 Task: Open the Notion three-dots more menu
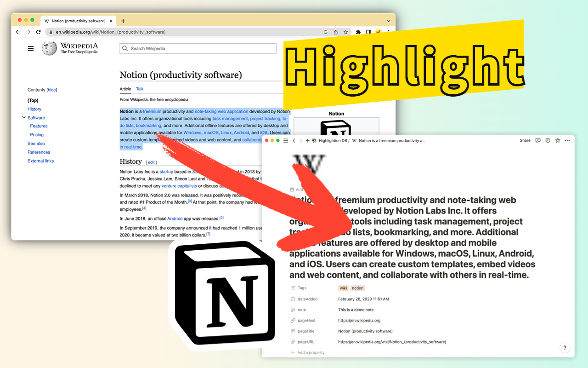(567, 140)
